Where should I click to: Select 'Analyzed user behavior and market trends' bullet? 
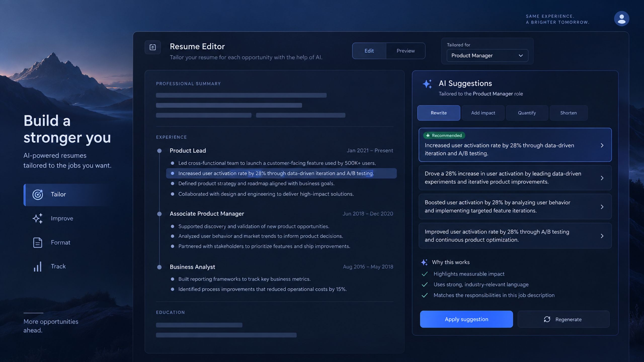click(261, 236)
